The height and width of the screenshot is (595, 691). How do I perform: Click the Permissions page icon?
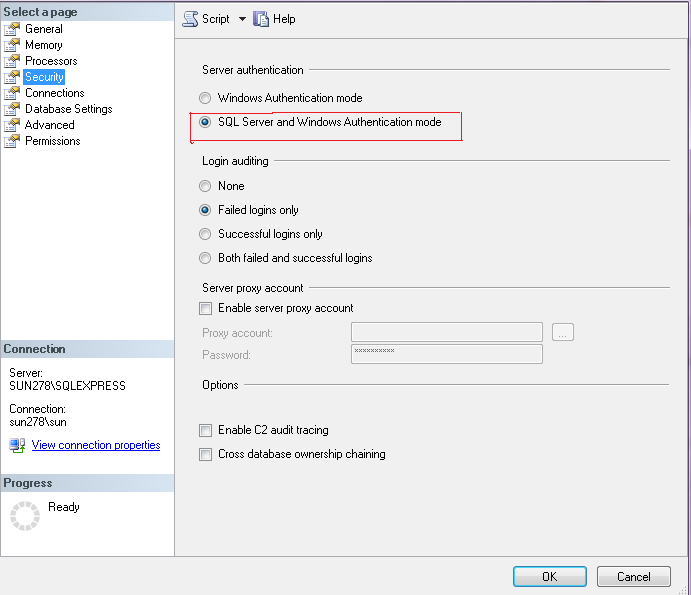coord(12,141)
